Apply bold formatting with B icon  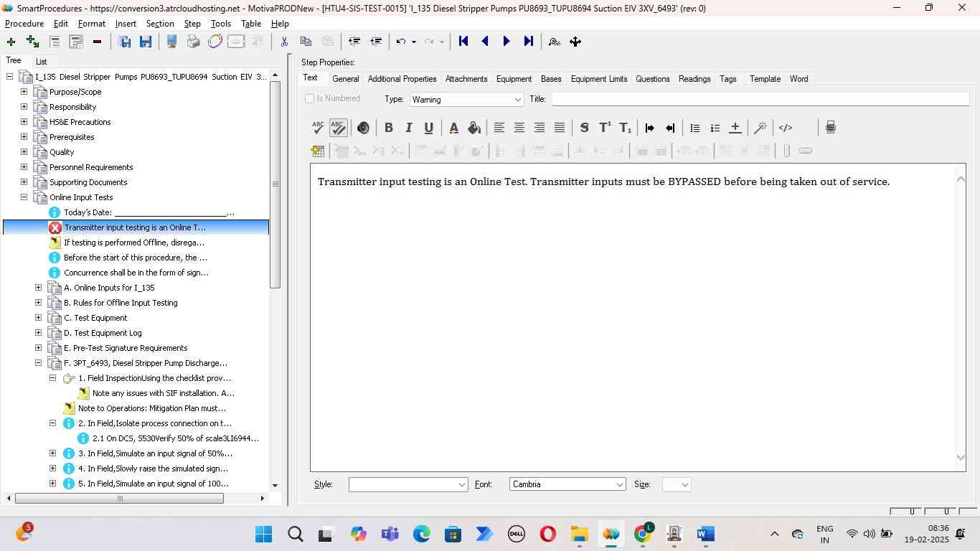tap(388, 128)
